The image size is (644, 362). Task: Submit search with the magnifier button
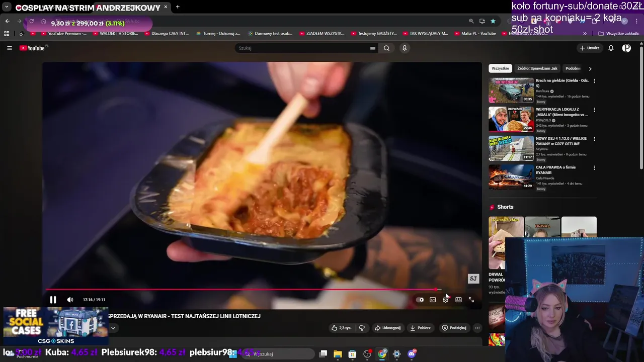click(386, 48)
